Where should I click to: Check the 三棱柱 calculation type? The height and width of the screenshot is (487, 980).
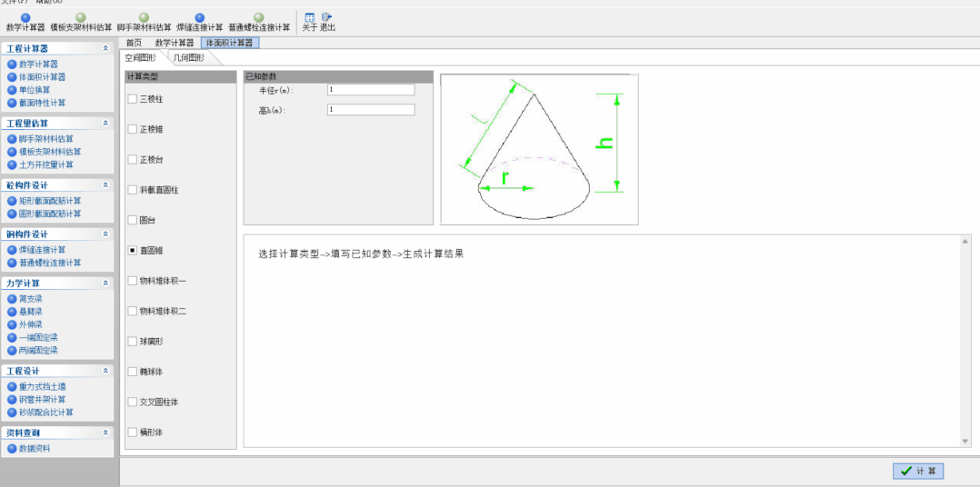point(133,98)
